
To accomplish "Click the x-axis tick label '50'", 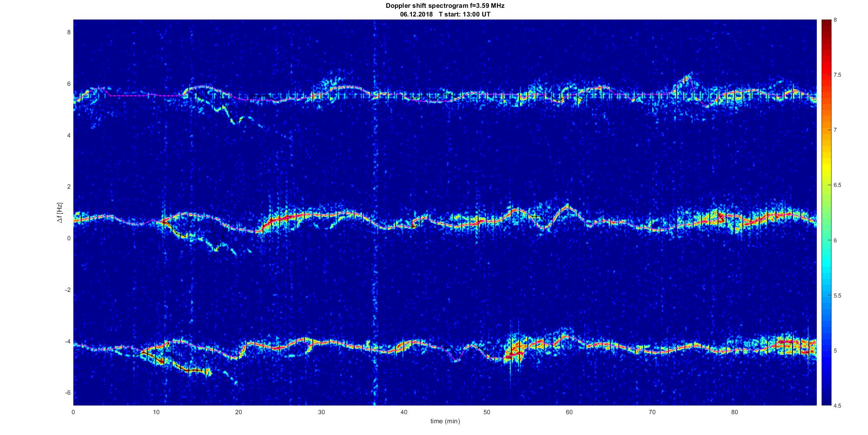I will [487, 412].
